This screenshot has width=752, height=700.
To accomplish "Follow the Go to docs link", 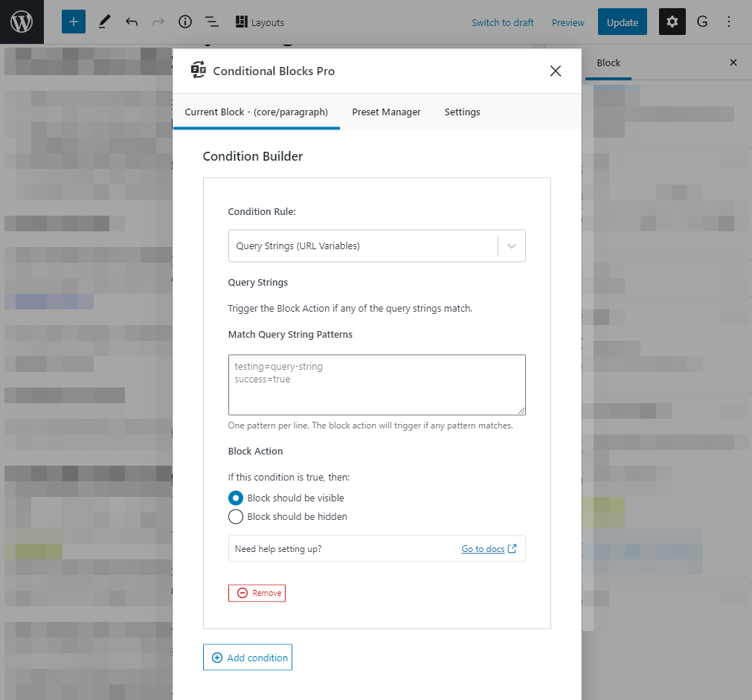I will pyautogui.click(x=489, y=549).
